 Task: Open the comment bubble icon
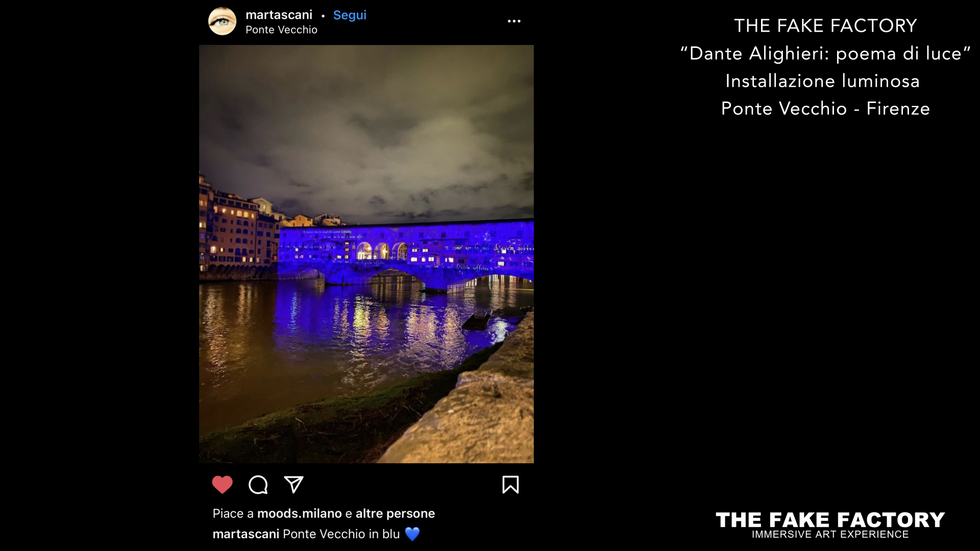click(258, 485)
